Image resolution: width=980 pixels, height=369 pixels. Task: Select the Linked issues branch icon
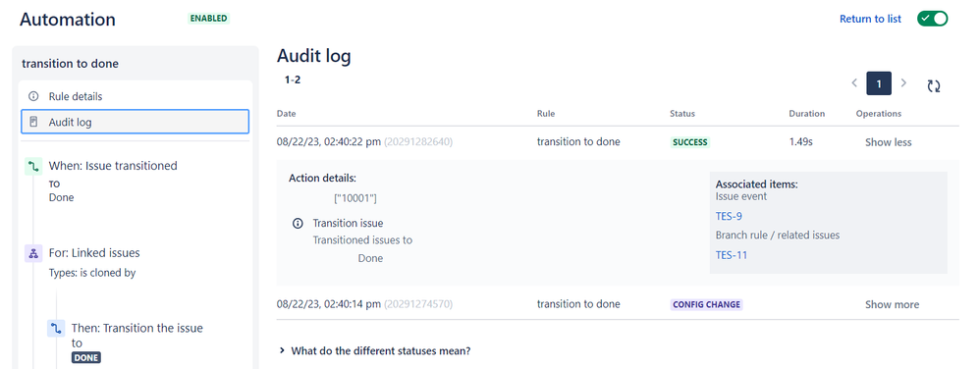click(33, 253)
